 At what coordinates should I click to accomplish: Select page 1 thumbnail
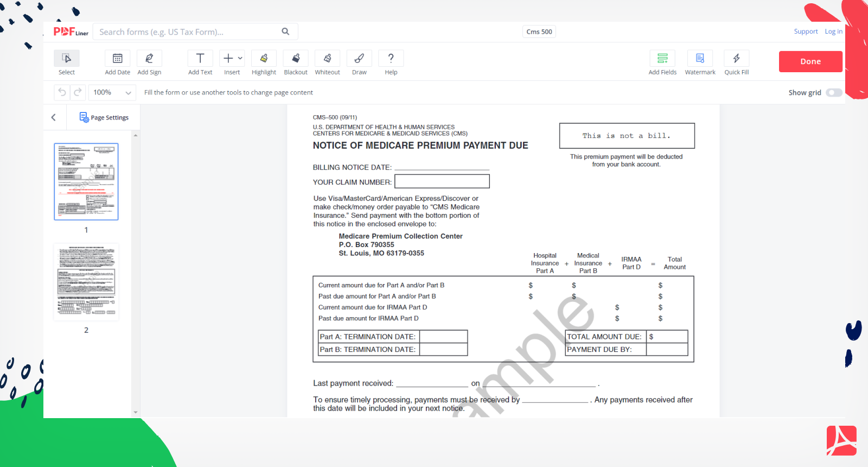pos(86,182)
